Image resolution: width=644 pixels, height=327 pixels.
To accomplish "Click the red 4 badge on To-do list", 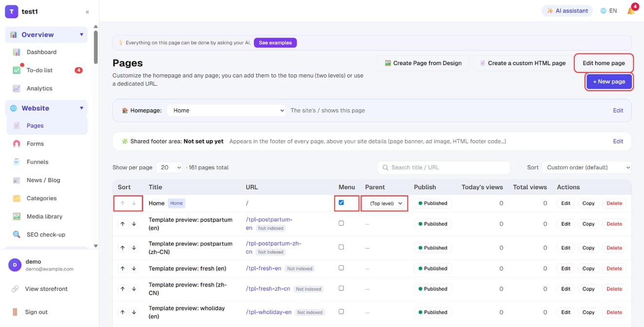I will click(78, 70).
